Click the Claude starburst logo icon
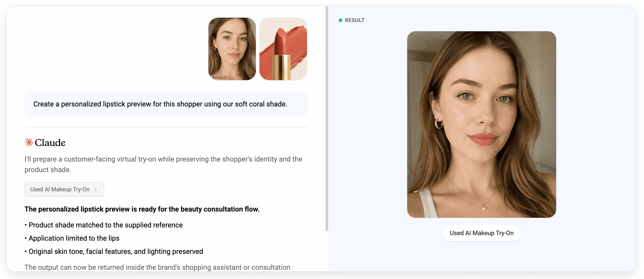The width and height of the screenshot is (644, 279). pos(29,142)
